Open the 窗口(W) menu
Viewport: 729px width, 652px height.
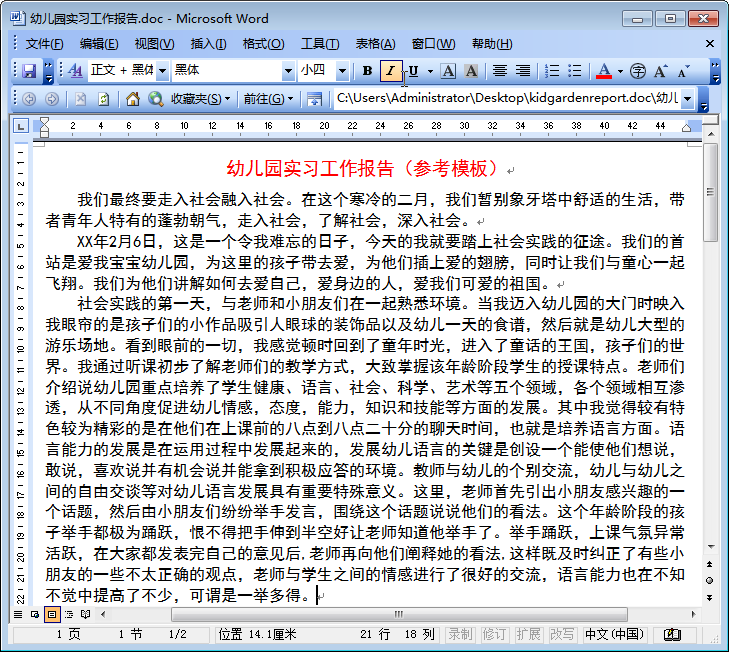coord(433,44)
